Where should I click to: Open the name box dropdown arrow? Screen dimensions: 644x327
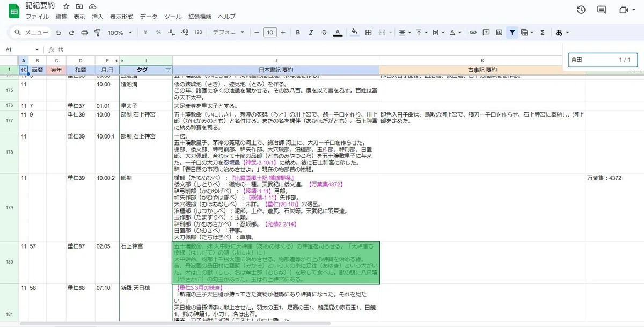tap(36, 49)
